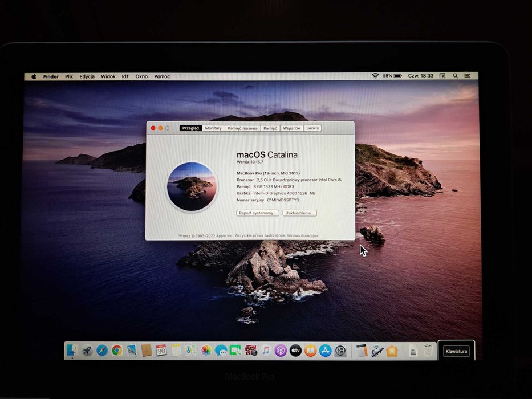Image resolution: width=532 pixels, height=399 pixels.
Task: Open the Widok menu
Action: pos(108,77)
